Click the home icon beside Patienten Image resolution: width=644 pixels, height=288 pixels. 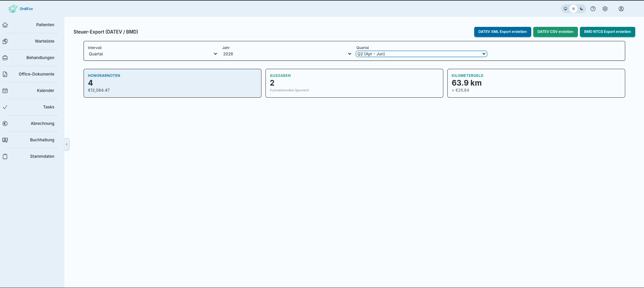pyautogui.click(x=5, y=25)
